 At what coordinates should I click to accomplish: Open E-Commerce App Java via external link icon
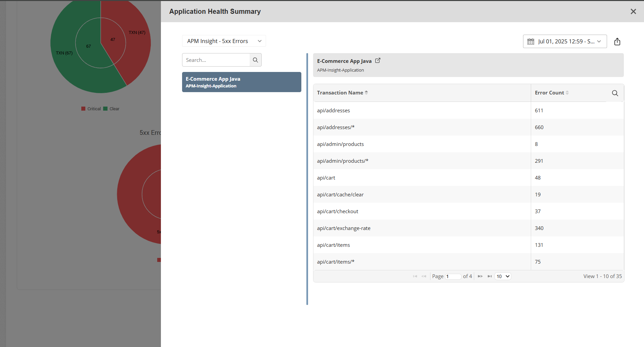point(378,60)
